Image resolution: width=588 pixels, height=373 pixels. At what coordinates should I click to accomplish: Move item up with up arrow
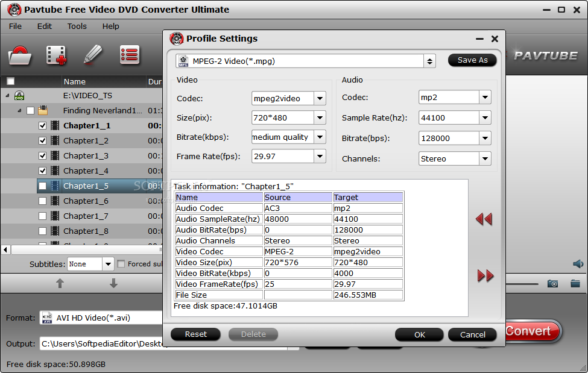tap(60, 283)
